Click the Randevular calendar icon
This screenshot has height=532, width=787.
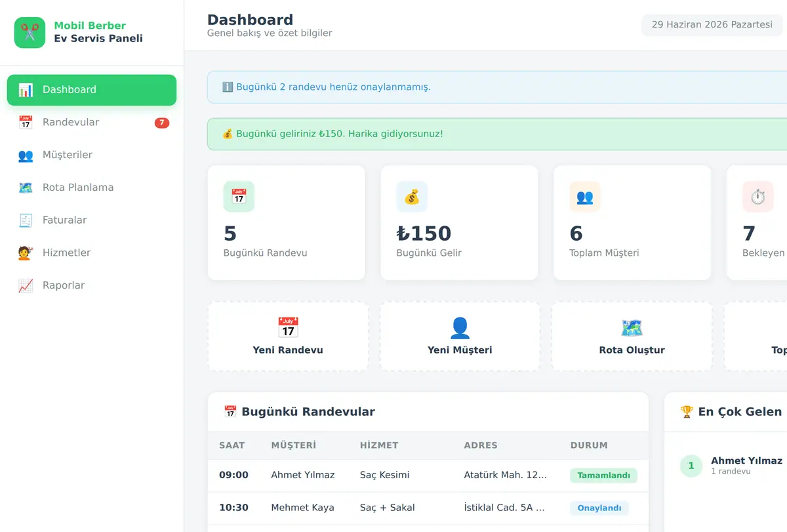click(26, 123)
